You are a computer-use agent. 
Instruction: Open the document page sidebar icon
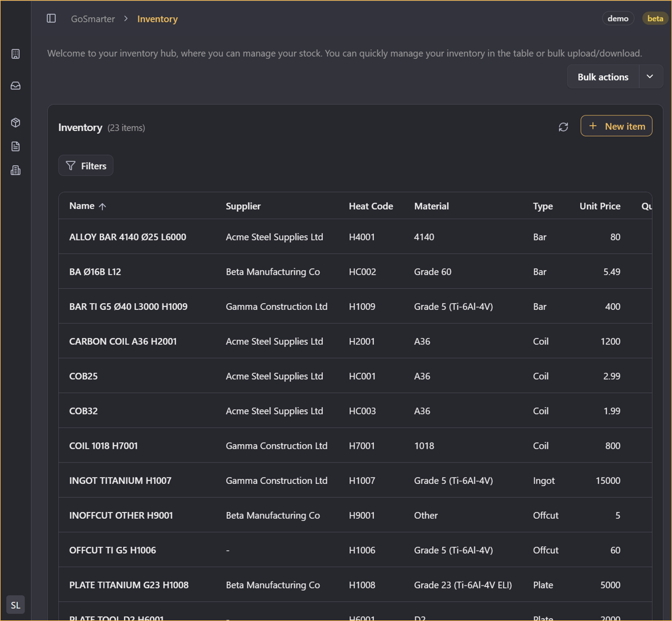click(16, 146)
